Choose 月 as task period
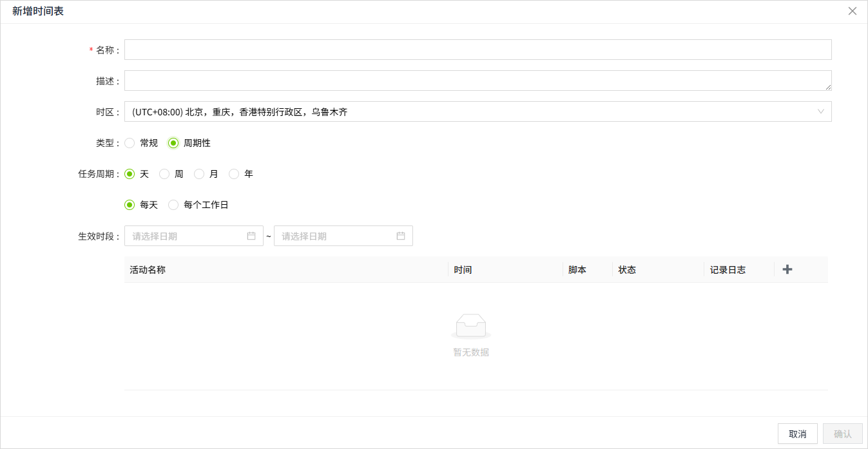The image size is (868, 449). click(x=199, y=174)
